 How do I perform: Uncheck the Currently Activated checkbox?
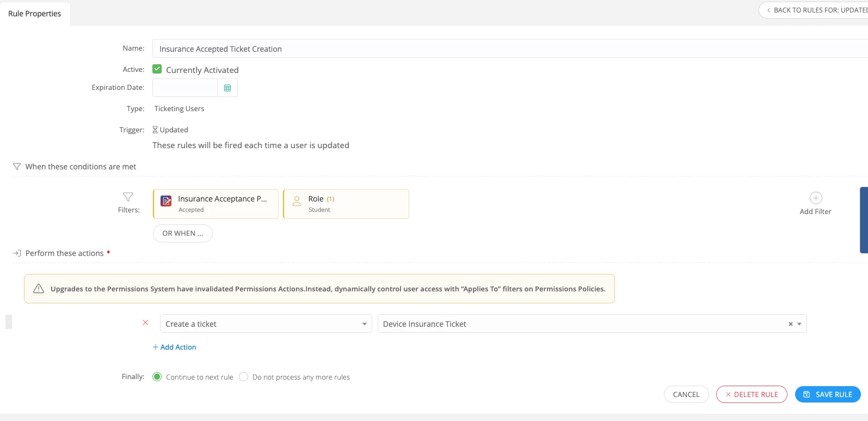coord(157,69)
